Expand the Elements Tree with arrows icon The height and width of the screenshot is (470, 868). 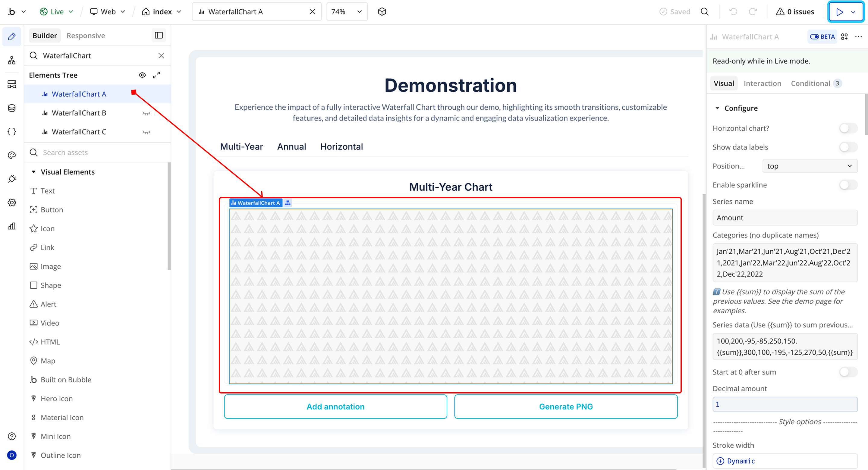[x=156, y=75]
